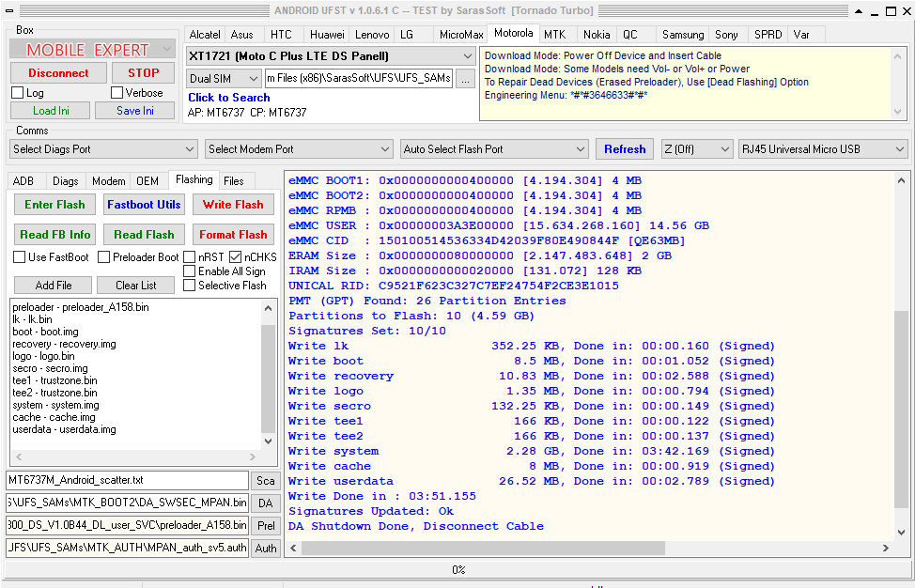Viewport: 915px width, 588px height.
Task: Click the Read Flash button
Action: [x=144, y=235]
